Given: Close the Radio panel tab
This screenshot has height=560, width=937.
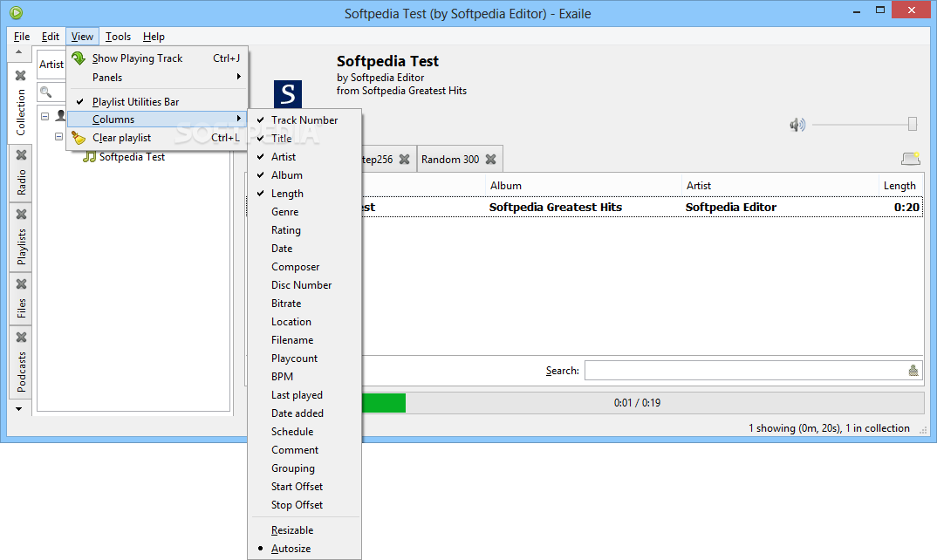Looking at the screenshot, I should pos(22,154).
